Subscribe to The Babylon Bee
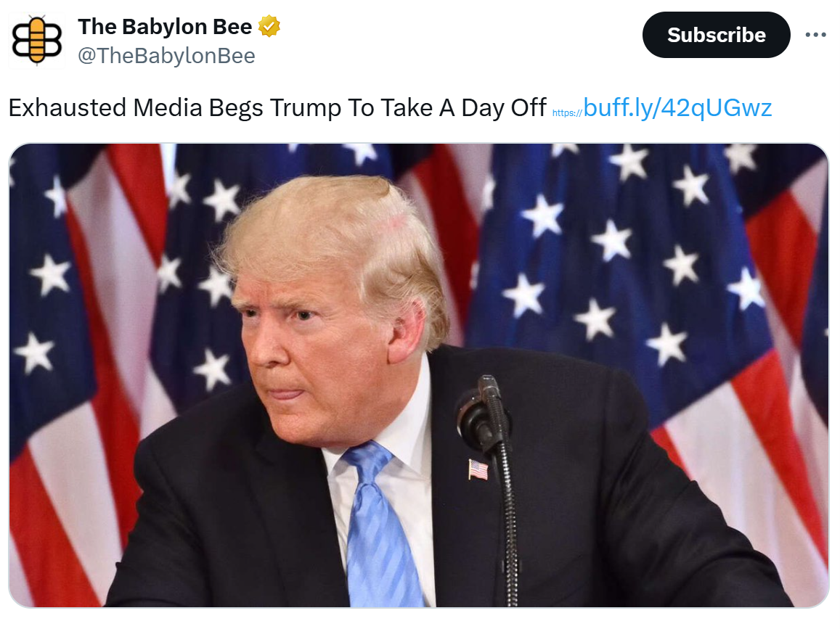Image resolution: width=840 pixels, height=629 pixels. [716, 35]
